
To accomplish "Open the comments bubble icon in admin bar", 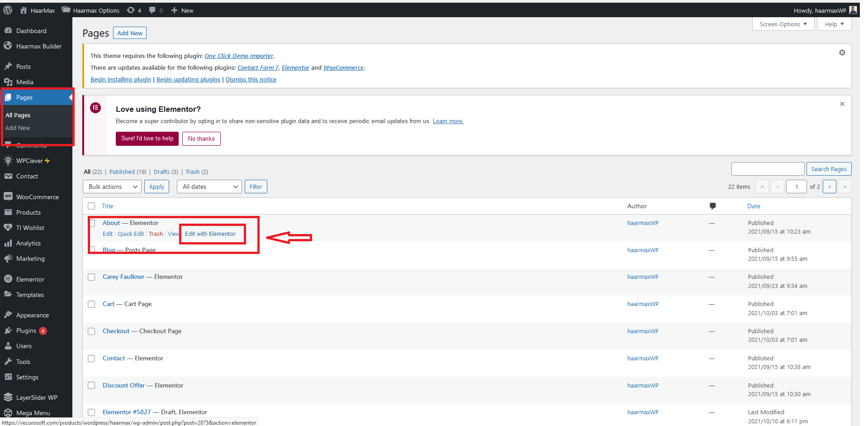I will click(x=152, y=10).
